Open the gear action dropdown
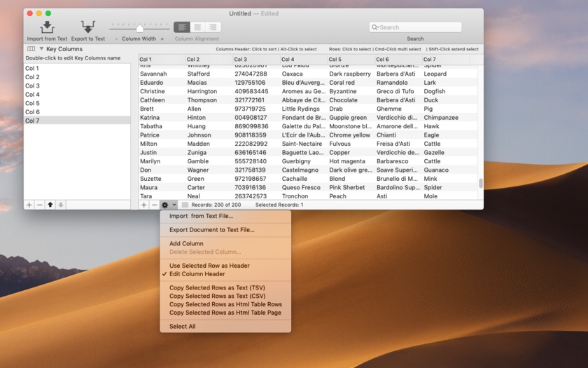This screenshot has width=588, height=368. [x=168, y=205]
